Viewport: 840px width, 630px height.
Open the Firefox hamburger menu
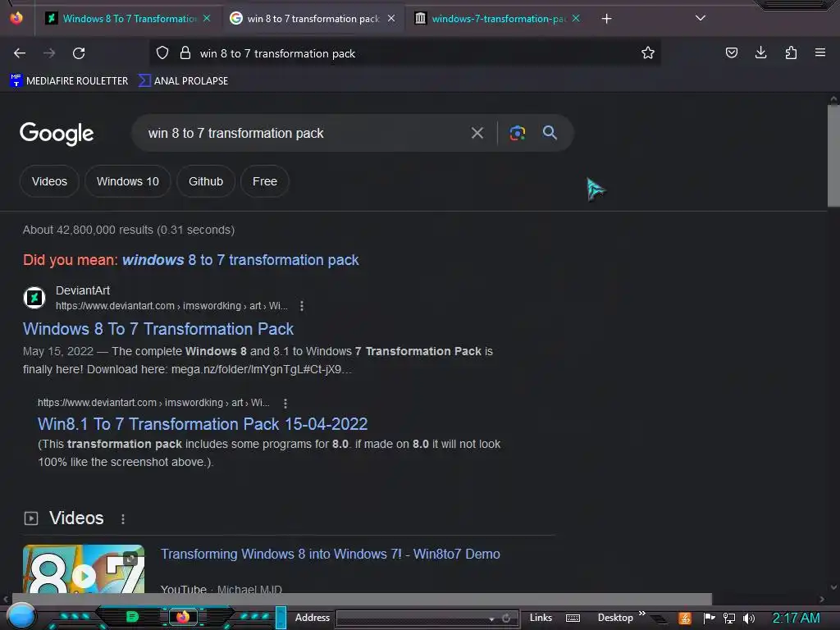[x=820, y=52]
